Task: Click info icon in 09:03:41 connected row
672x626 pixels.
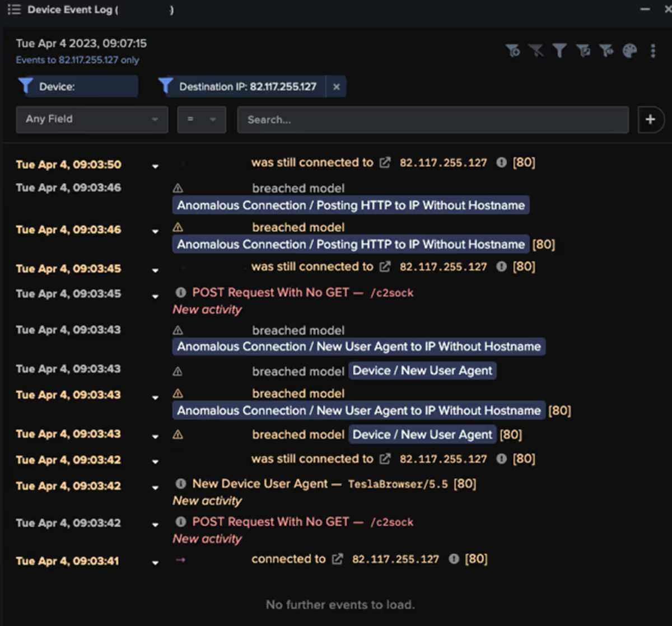Action: point(454,559)
